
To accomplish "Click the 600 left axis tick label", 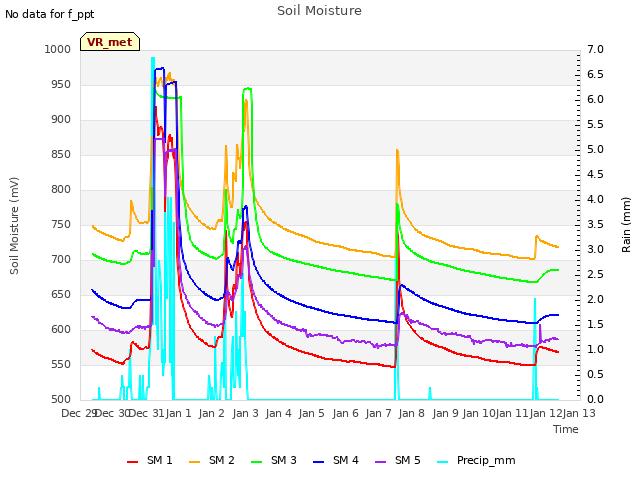I will click(x=61, y=329).
